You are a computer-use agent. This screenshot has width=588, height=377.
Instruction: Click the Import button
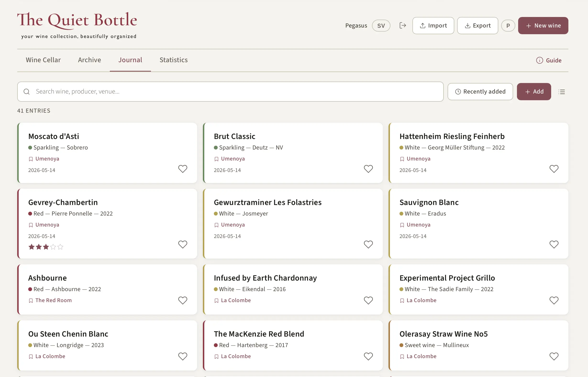(x=433, y=25)
